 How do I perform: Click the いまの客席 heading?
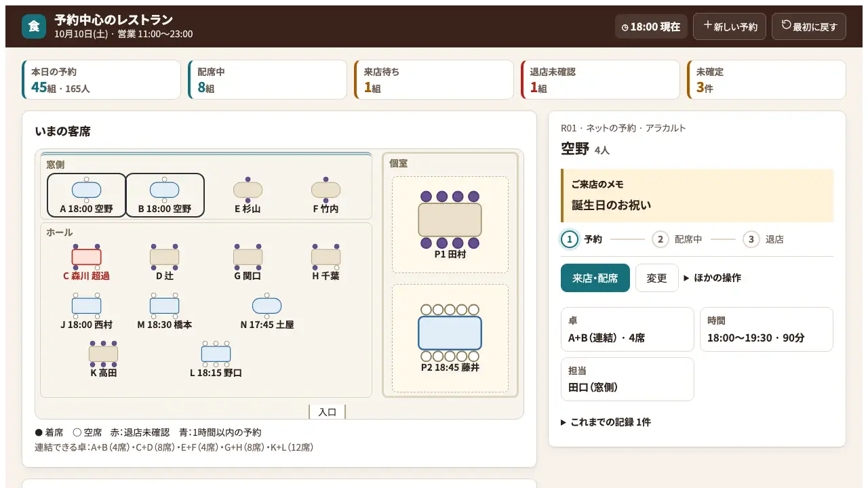point(62,131)
